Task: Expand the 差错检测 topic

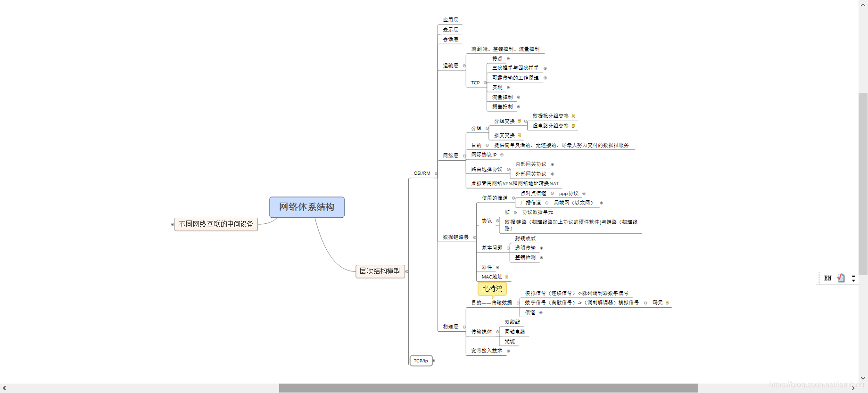Action: point(541,257)
